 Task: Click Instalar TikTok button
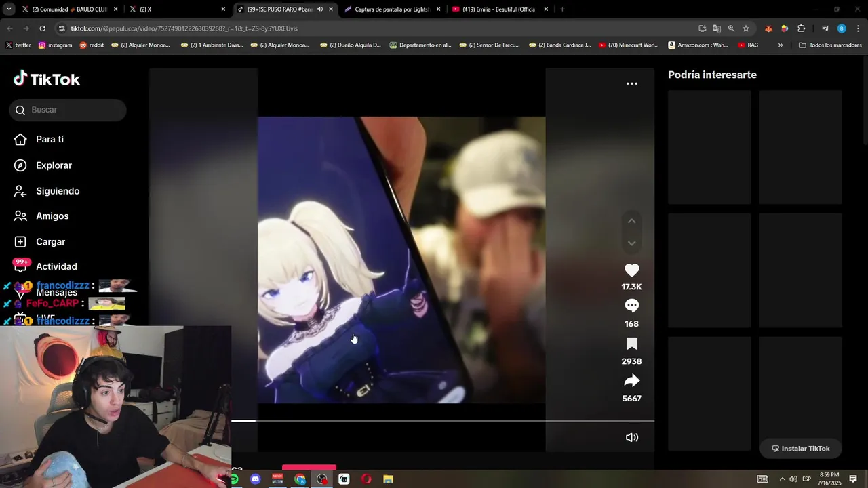pos(800,449)
